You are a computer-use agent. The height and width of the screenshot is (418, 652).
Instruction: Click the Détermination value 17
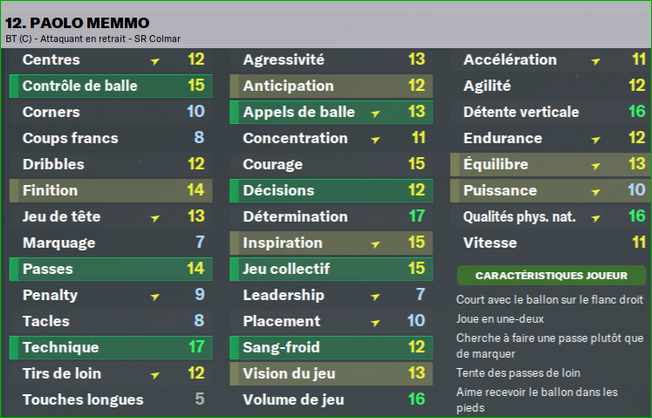417,216
